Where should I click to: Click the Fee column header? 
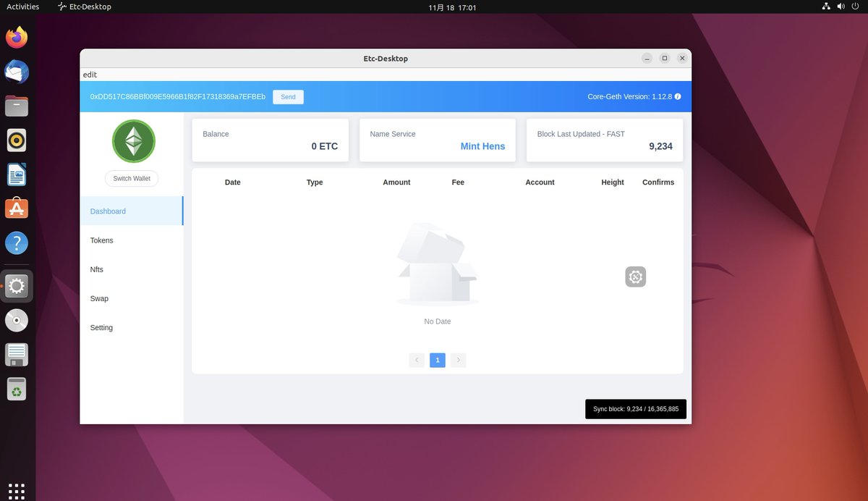pos(458,182)
